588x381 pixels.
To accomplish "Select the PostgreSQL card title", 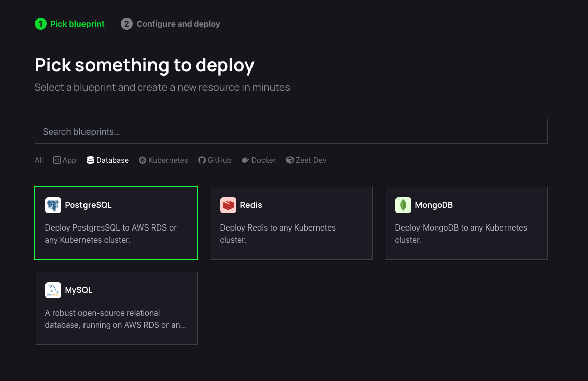I will click(88, 205).
